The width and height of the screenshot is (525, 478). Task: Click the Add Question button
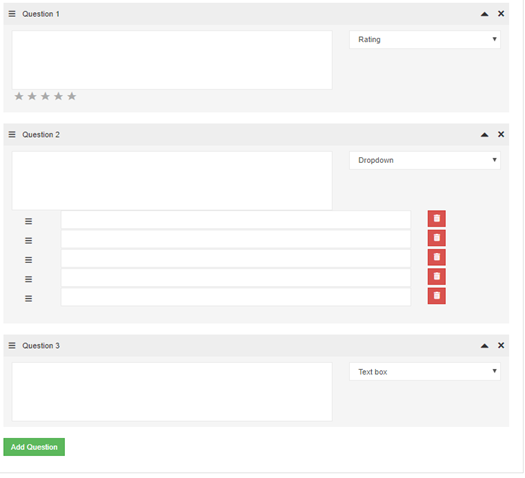coord(34,448)
